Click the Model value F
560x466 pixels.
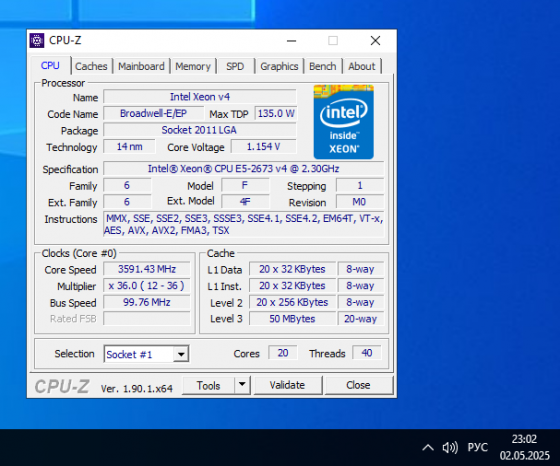point(245,185)
